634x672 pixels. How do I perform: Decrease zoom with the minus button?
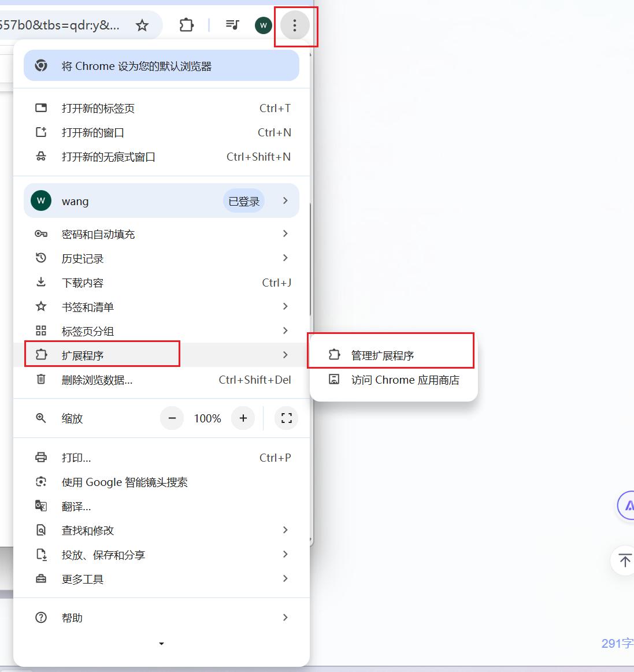[172, 418]
